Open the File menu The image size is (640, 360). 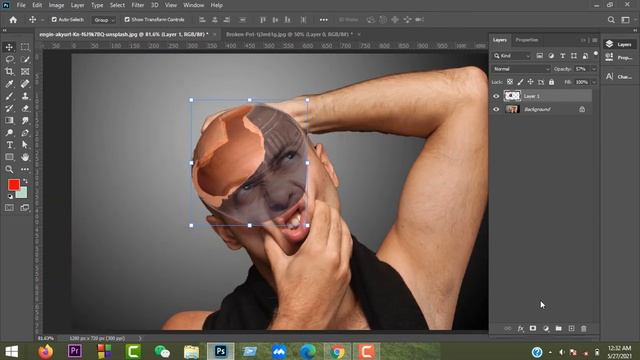coord(21,5)
